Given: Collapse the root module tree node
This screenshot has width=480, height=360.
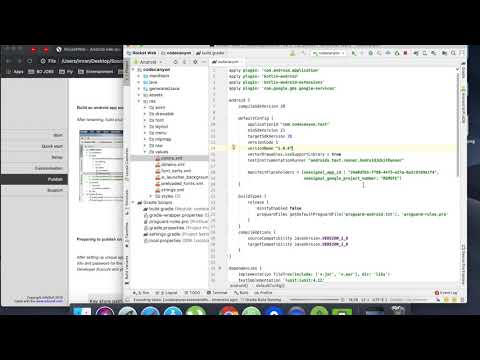Looking at the screenshot, I should (x=133, y=70).
